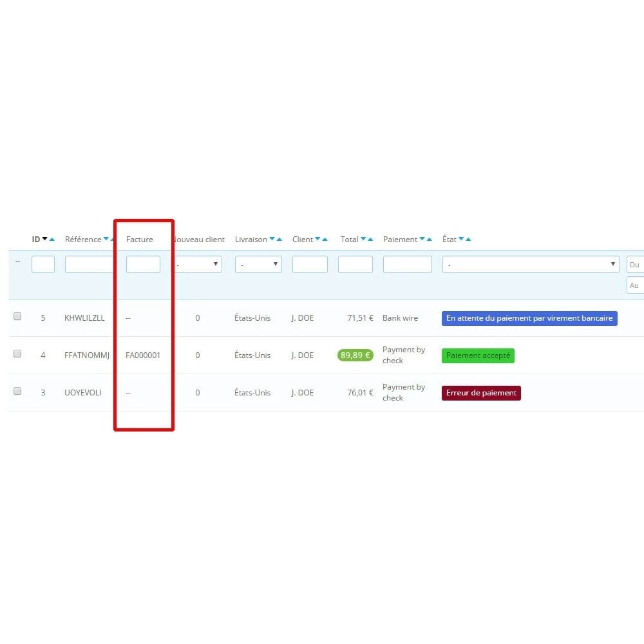Viewport: 644px width, 644px height.
Task: Click the 'Paiement accepté' status badge
Action: tap(478, 355)
